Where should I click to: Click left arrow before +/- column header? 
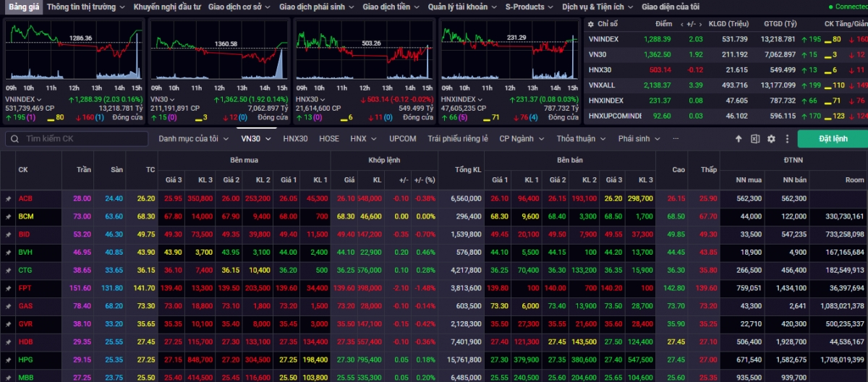click(x=682, y=24)
